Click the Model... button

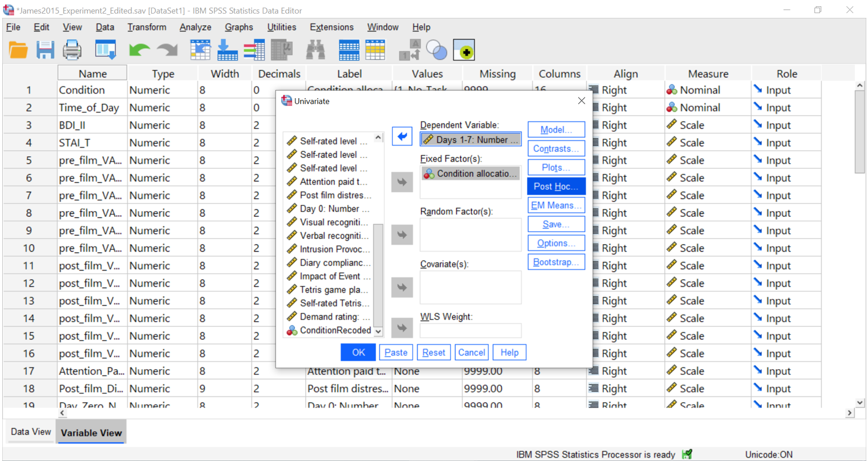[556, 130]
